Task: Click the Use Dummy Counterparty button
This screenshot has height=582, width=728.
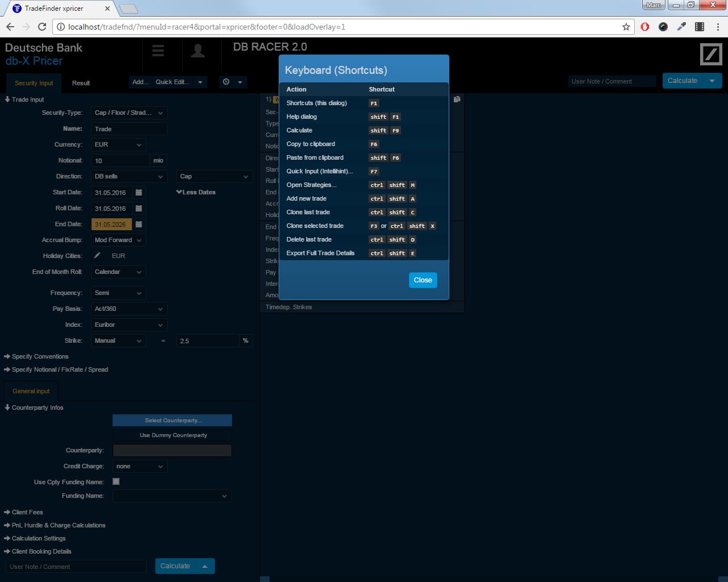Action: point(173,435)
